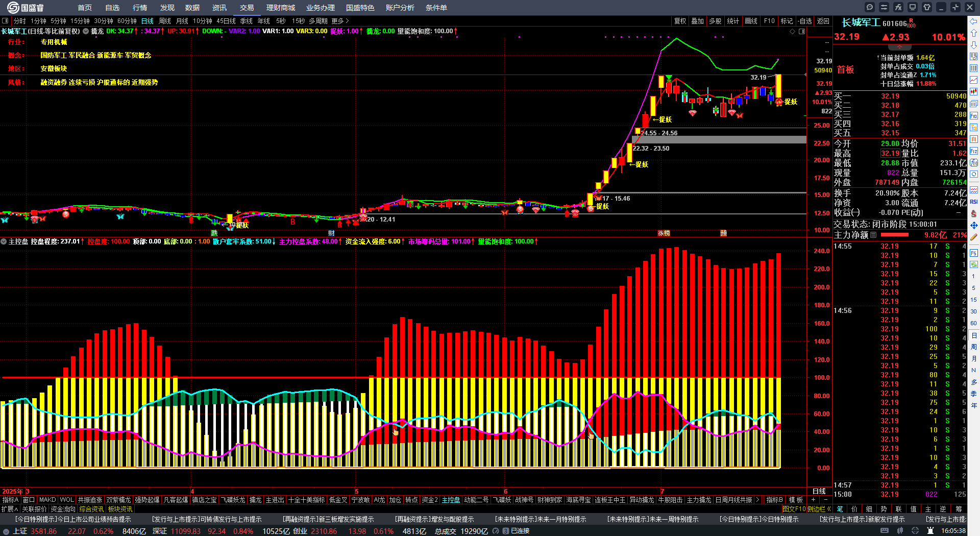
Task: Click the F10 button in chart toolbar
Action: (x=769, y=21)
